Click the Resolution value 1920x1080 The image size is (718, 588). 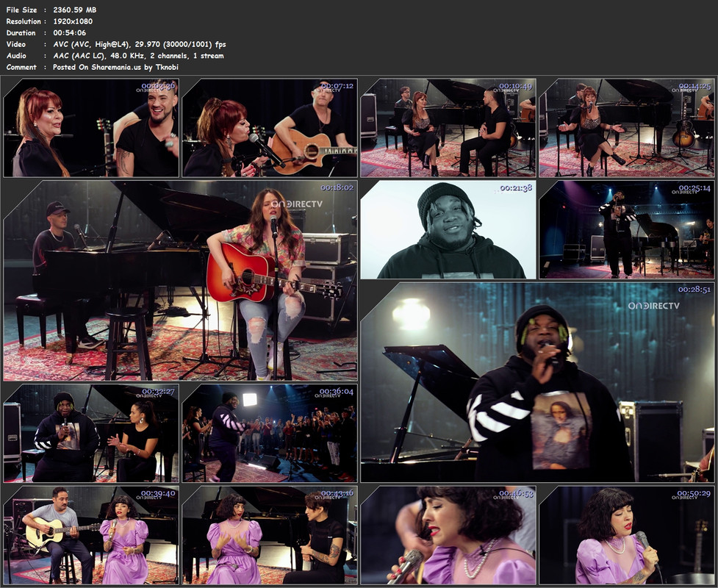[x=73, y=21]
